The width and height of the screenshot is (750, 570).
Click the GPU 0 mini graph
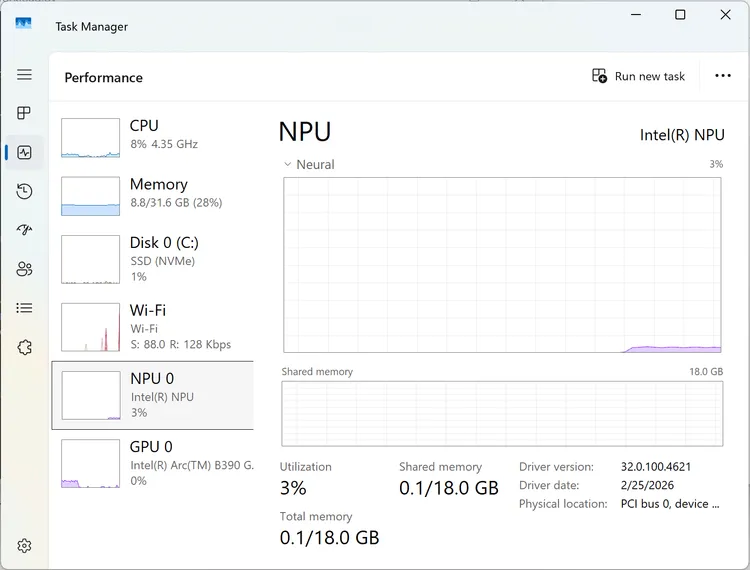point(90,463)
